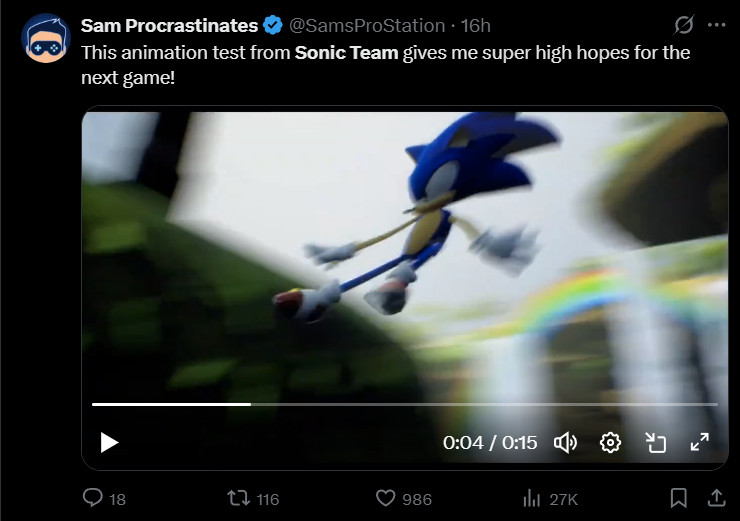Like the tweet with the heart icon
This screenshot has height=521, width=740.
coord(386,498)
